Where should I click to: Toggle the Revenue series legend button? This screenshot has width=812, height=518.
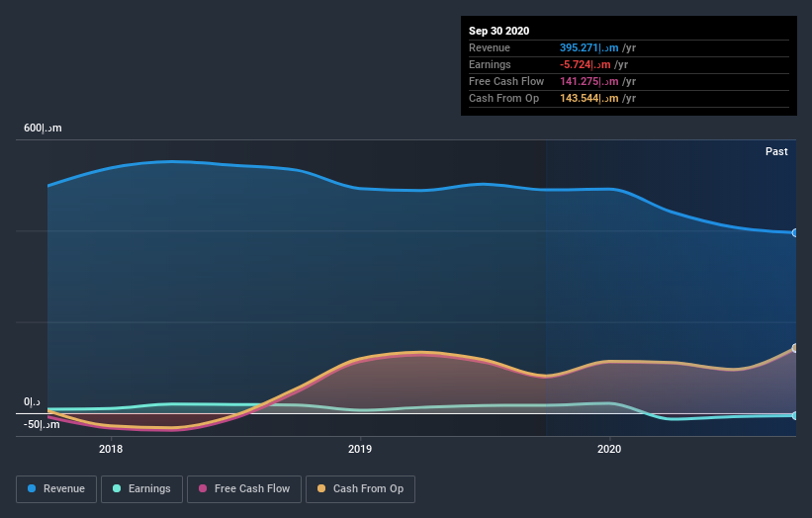point(56,489)
